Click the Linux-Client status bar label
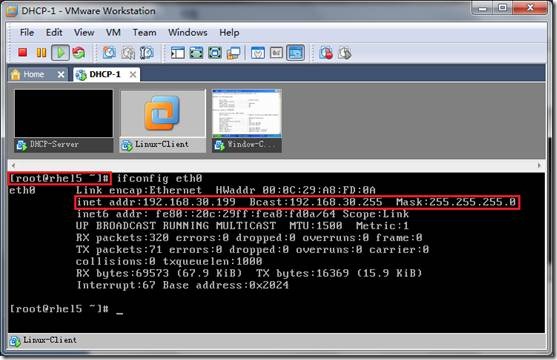557x360 pixels. pos(50,340)
